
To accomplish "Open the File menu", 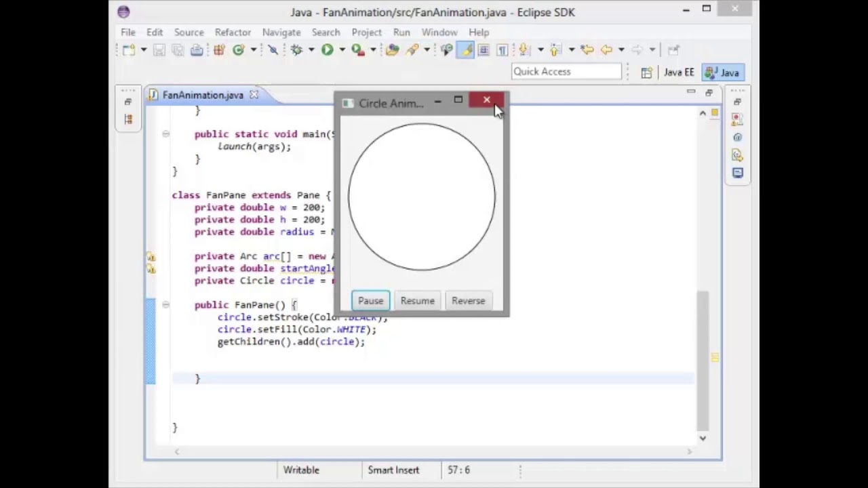I will pos(127,32).
